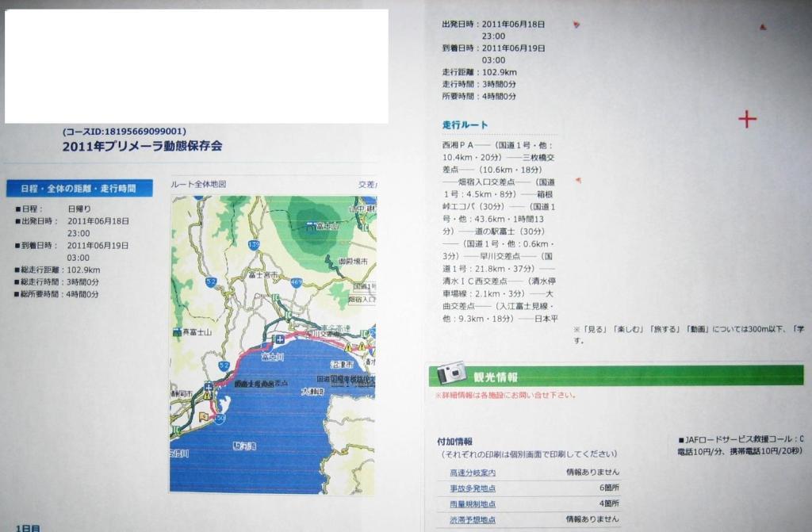
Task: Click the 4箇所 value for 雨量規制地点
Action: pos(609,503)
